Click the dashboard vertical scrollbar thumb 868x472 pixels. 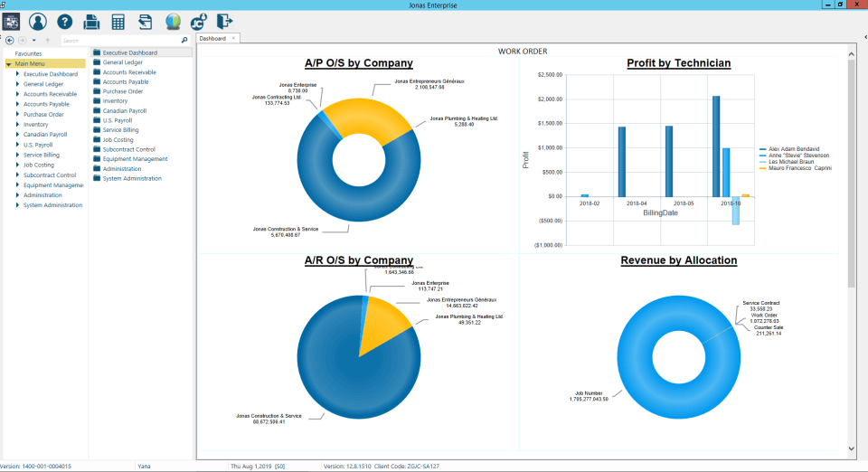pos(852,173)
